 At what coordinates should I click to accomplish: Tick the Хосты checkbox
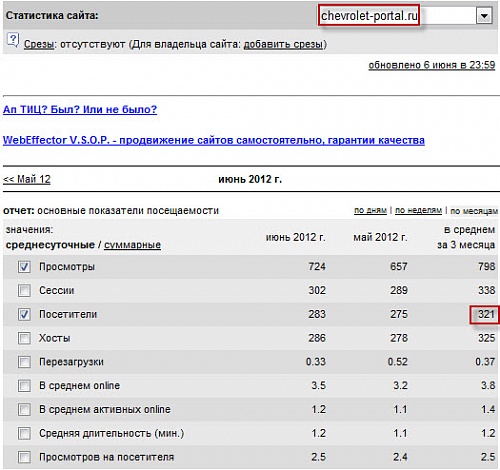click(24, 338)
